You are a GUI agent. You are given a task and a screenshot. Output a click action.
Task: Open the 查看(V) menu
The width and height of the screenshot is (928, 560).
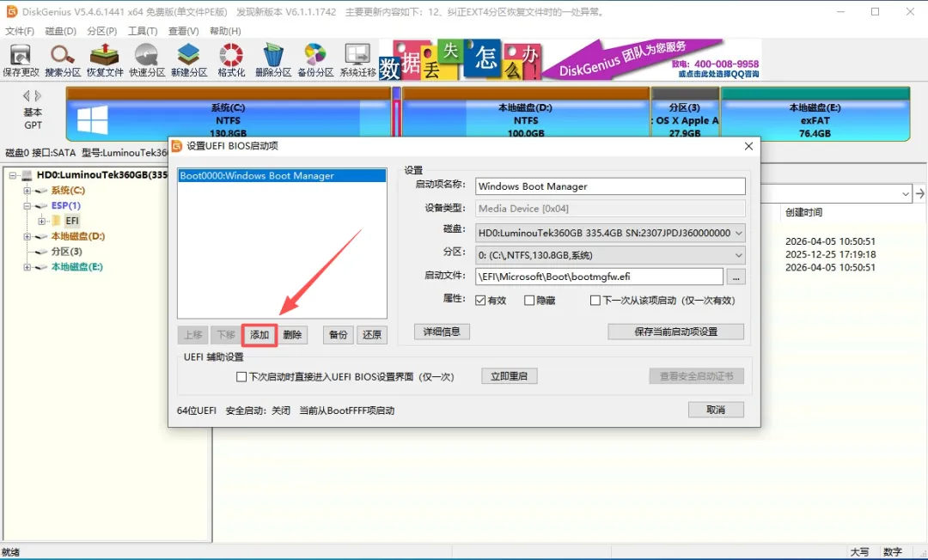coord(184,31)
